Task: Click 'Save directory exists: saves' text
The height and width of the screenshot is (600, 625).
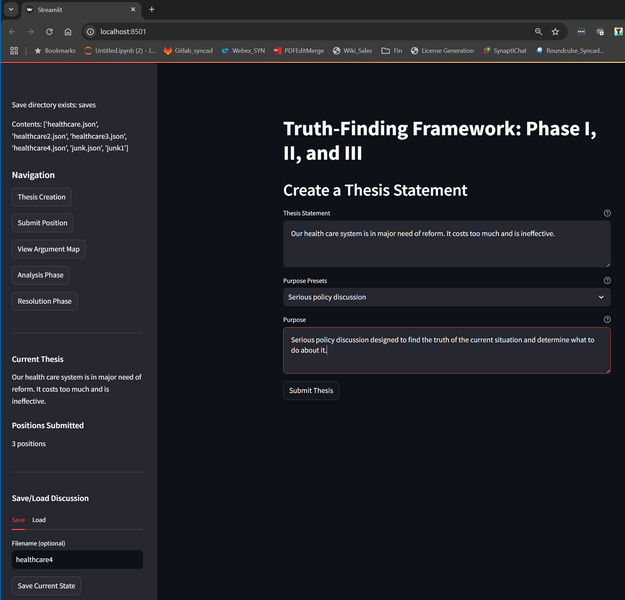Action: (x=53, y=105)
